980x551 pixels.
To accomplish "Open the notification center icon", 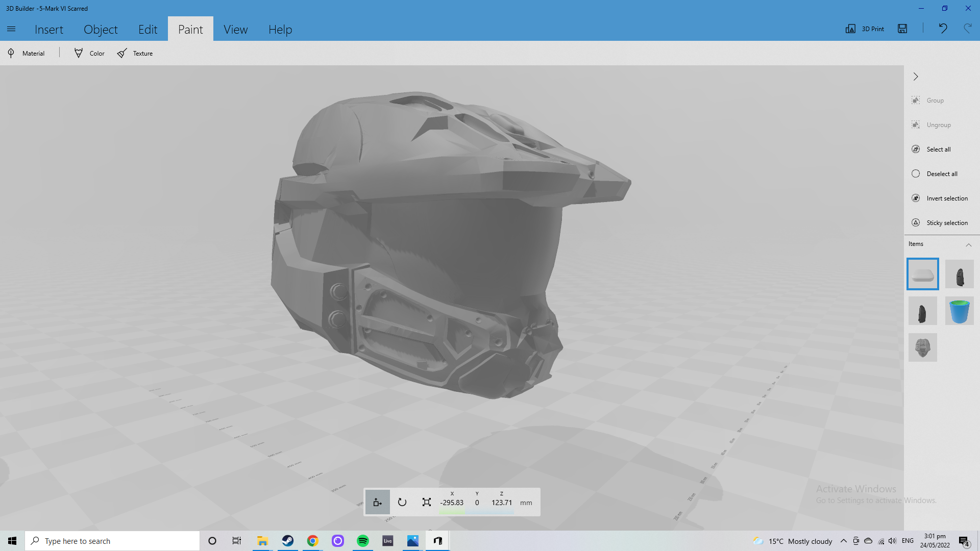I will click(964, 541).
